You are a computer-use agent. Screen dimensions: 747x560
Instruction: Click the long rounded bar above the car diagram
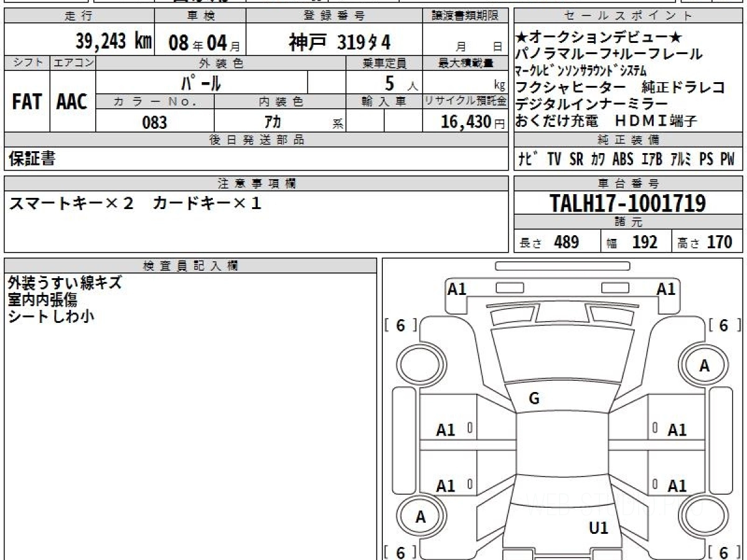pos(562,266)
